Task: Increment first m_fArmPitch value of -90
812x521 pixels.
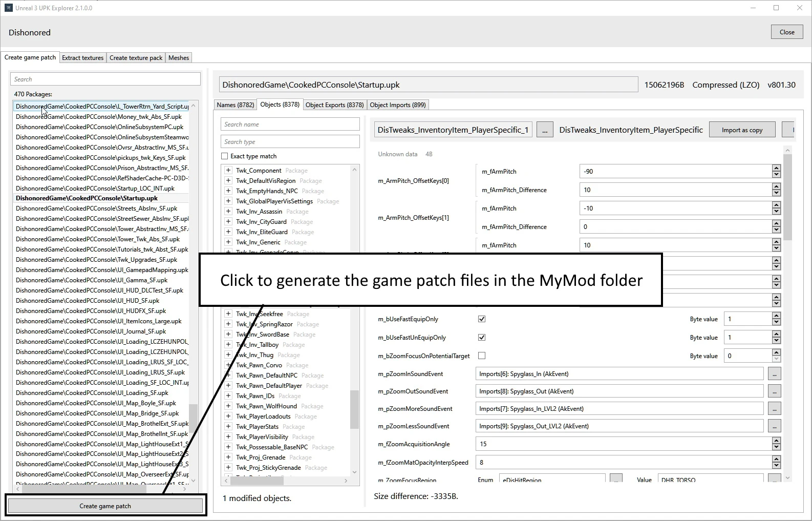Action: (x=777, y=168)
